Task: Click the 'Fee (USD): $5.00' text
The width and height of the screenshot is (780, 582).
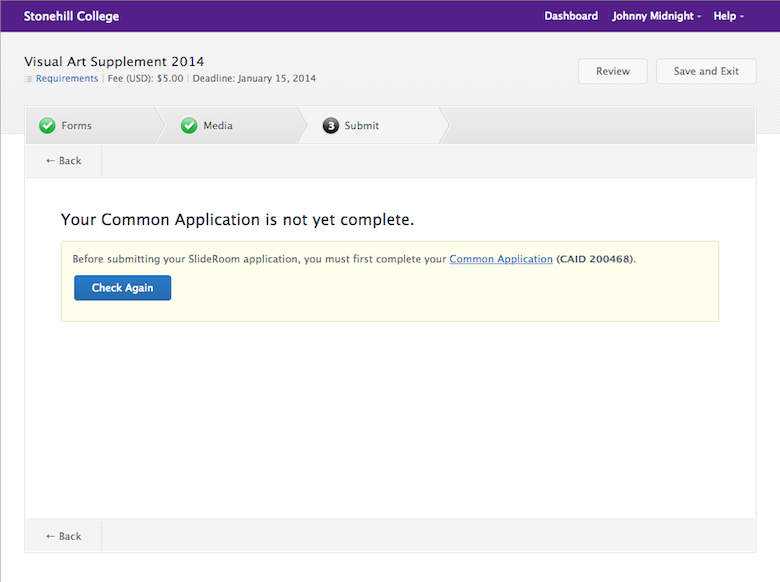Action: tap(145, 79)
